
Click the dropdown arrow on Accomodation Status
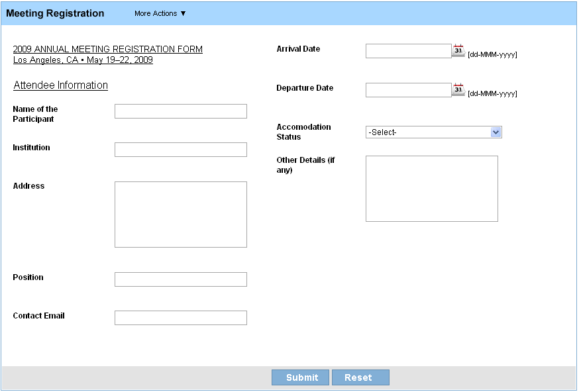coord(496,131)
